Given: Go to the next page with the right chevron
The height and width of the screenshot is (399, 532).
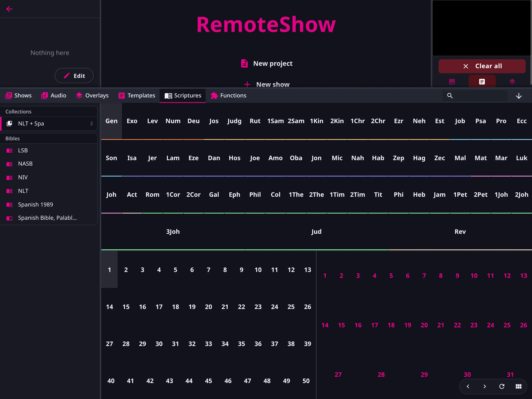Looking at the screenshot, I should [x=485, y=387].
